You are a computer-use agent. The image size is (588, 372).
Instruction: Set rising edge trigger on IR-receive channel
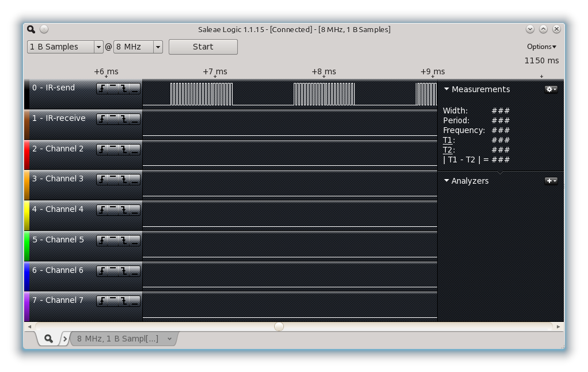pyautogui.click(x=102, y=119)
